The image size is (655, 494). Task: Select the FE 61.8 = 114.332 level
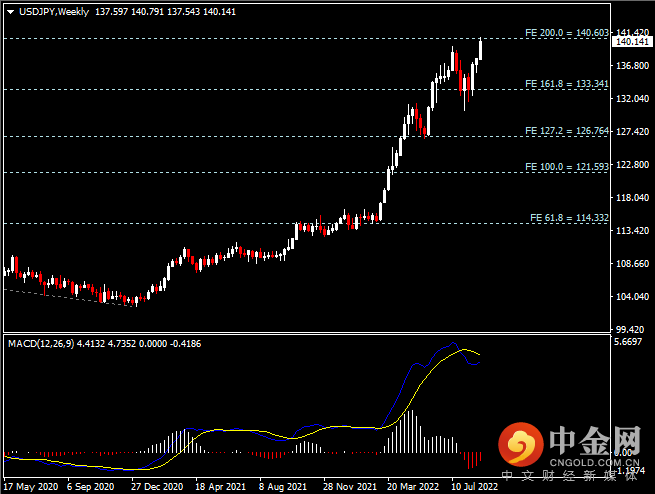click(569, 218)
